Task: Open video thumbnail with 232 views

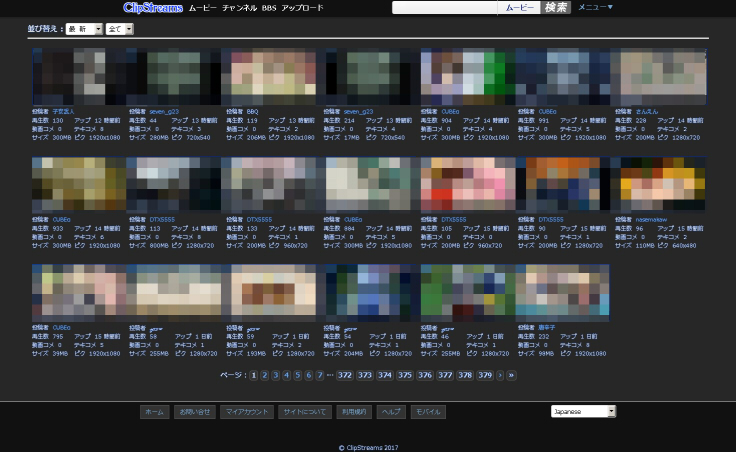Action: [x=563, y=293]
